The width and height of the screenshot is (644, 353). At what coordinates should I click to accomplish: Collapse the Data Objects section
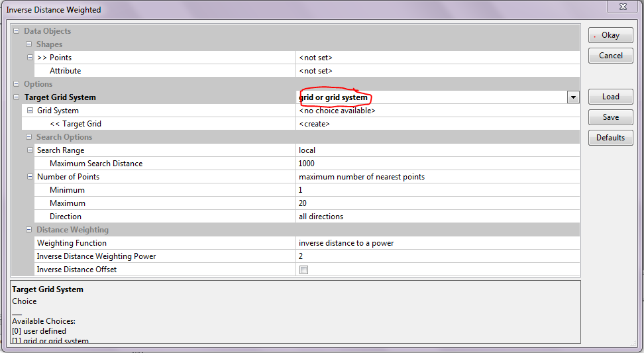click(x=17, y=31)
